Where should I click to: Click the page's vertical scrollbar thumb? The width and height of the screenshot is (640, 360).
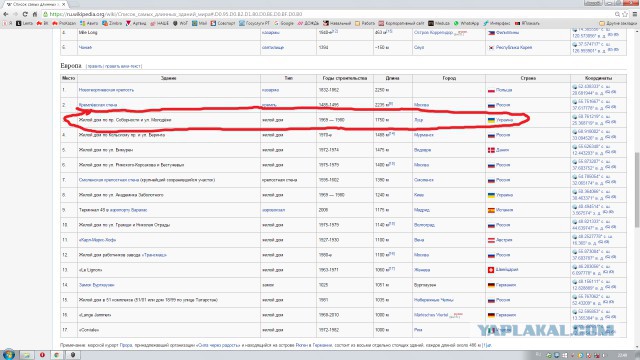click(636, 190)
